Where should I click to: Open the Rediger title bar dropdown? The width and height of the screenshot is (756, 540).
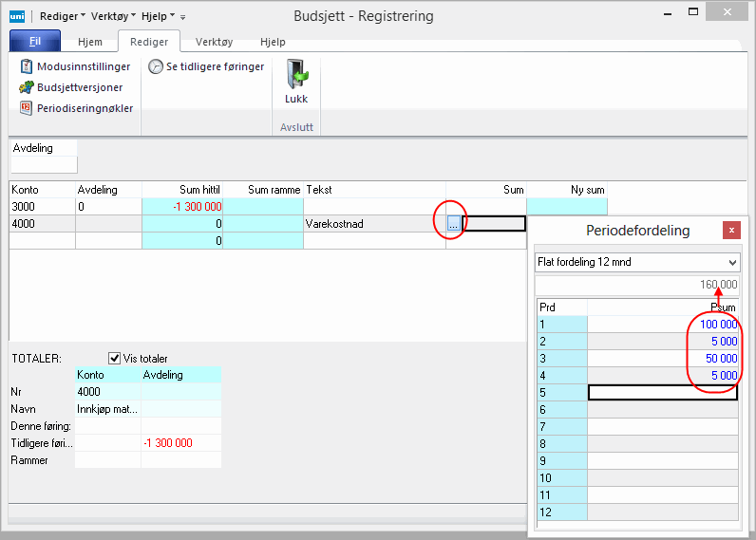[63, 16]
